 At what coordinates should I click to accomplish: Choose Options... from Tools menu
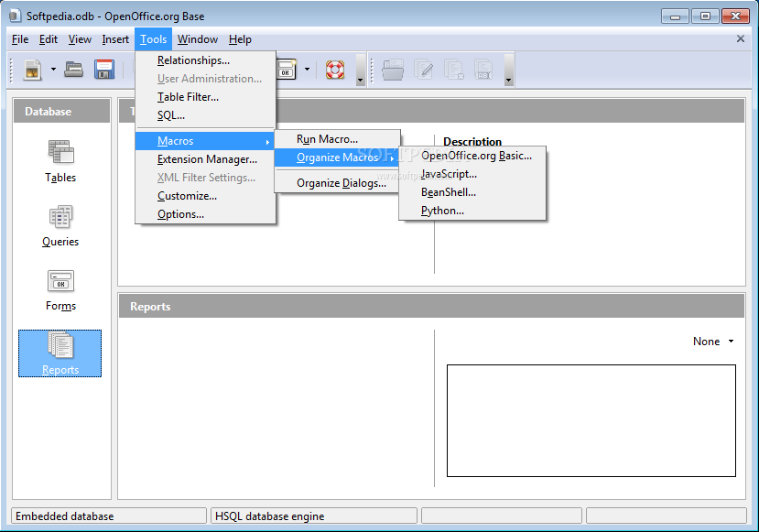click(x=205, y=214)
